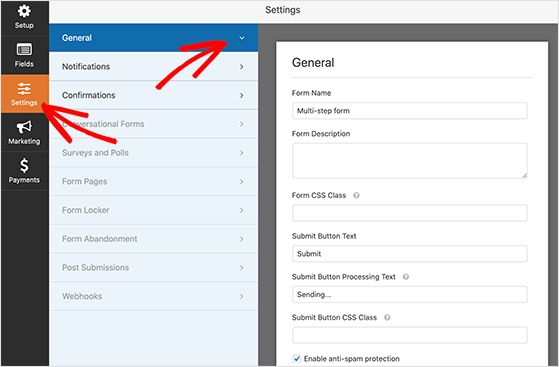Screen dimensions: 559x367
Task: Expand the Conversational Forms chevron
Action: click(x=242, y=124)
